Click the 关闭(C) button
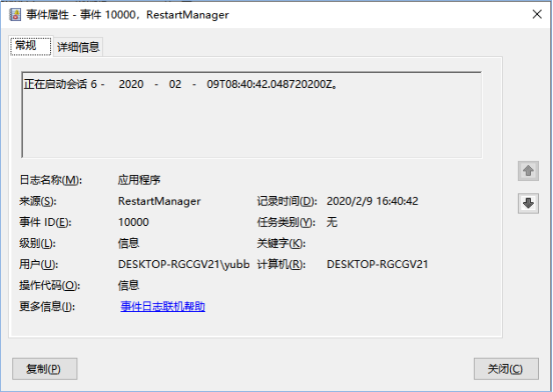The height and width of the screenshot is (392, 553). (506, 369)
